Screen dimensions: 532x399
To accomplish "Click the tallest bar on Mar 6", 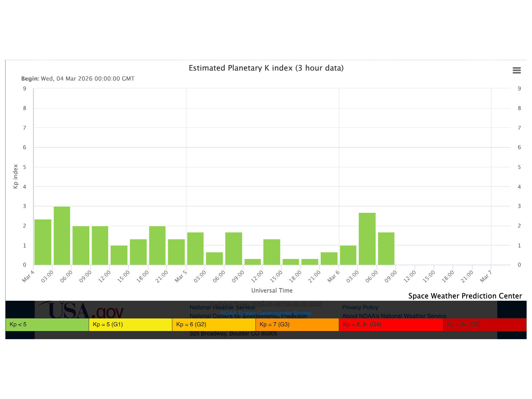I will point(367,239).
